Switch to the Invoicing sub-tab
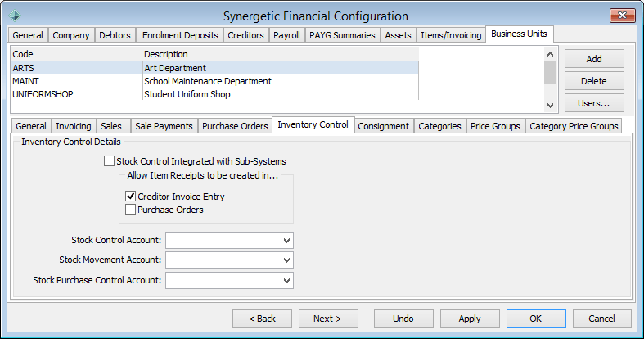 [x=74, y=126]
